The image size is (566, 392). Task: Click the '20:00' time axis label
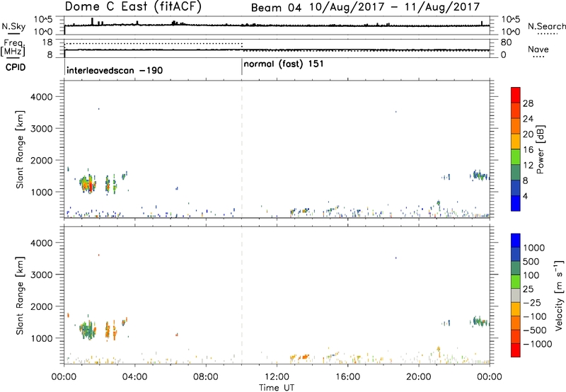tap(418, 377)
